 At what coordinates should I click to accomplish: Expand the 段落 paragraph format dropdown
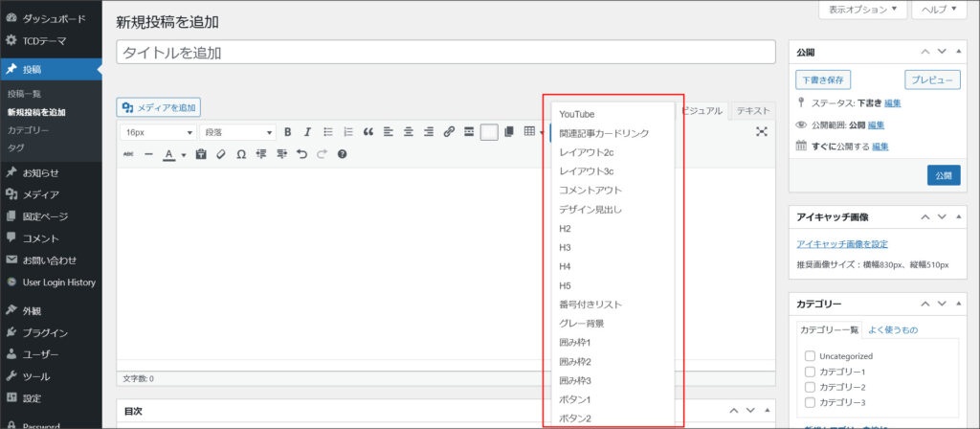pyautogui.click(x=237, y=132)
